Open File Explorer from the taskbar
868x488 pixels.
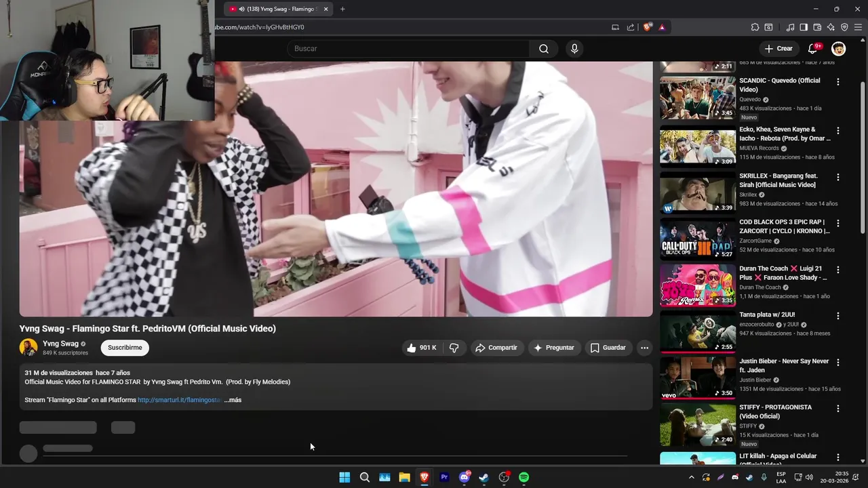[x=404, y=477]
